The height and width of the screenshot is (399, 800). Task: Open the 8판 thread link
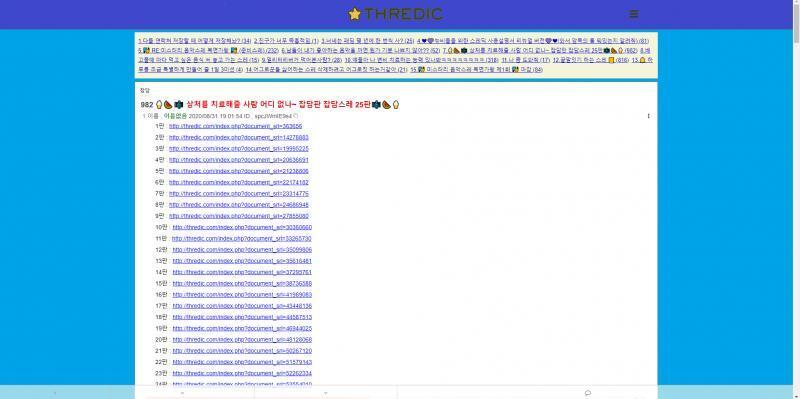[x=238, y=205]
